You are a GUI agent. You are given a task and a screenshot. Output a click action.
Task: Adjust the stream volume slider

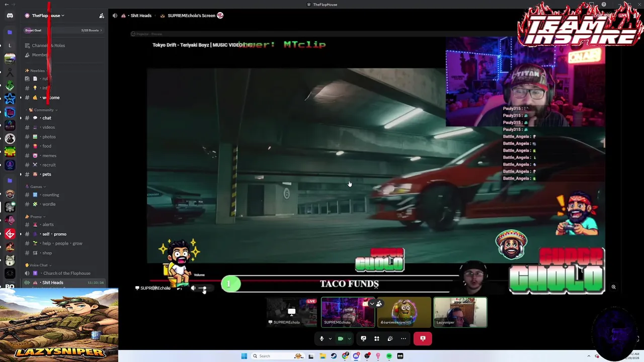click(x=204, y=289)
